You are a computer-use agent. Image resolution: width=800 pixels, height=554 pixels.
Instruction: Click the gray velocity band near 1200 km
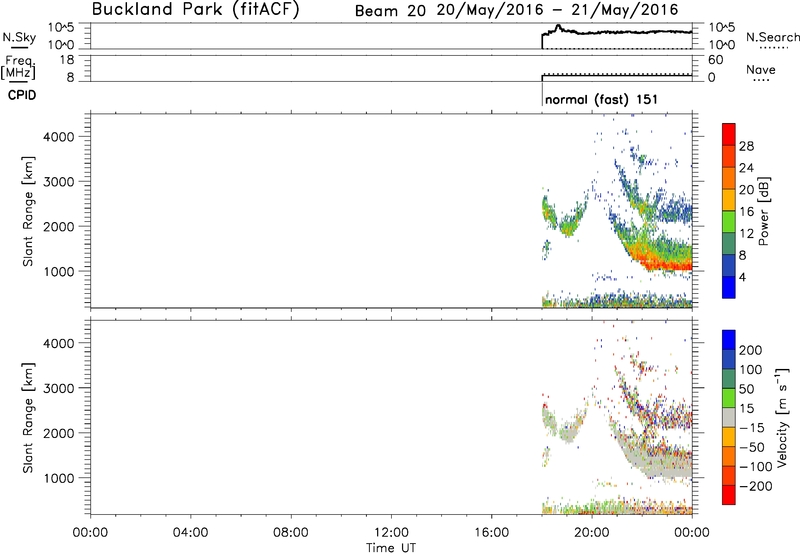[663, 465]
